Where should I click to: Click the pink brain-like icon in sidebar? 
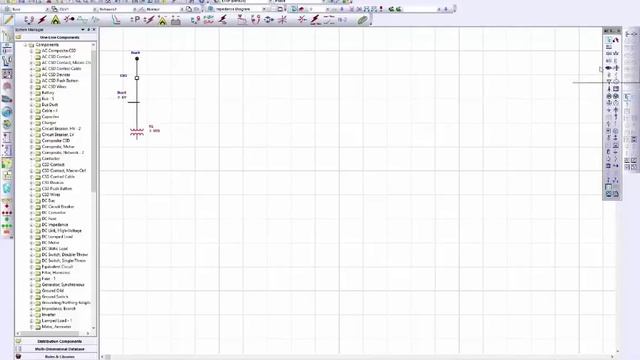click(x=7, y=86)
